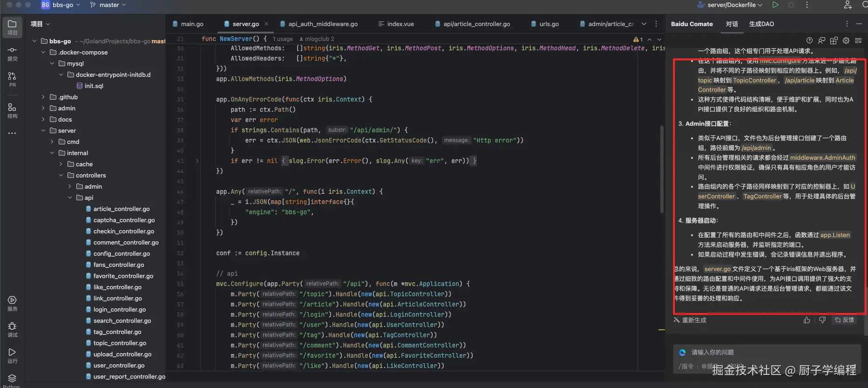Clear Comate conversation list icon
This screenshot has height=388, width=868.
tap(858, 41)
